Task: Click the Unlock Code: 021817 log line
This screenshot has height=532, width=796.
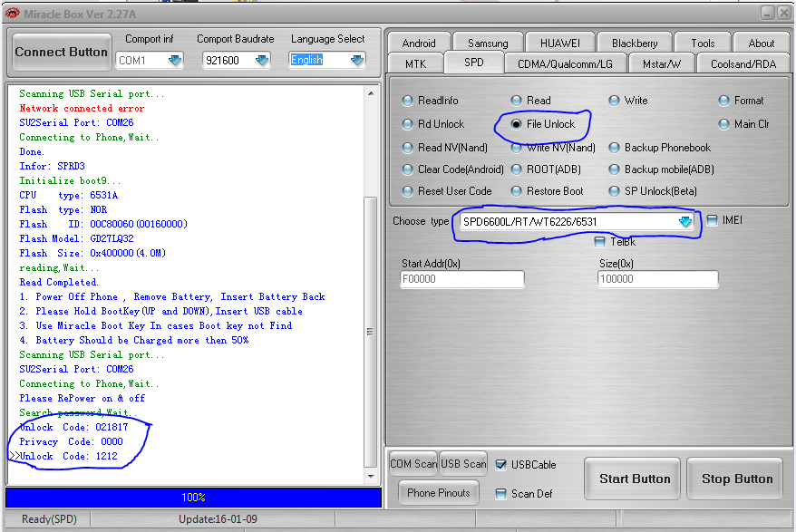Action: click(73, 427)
